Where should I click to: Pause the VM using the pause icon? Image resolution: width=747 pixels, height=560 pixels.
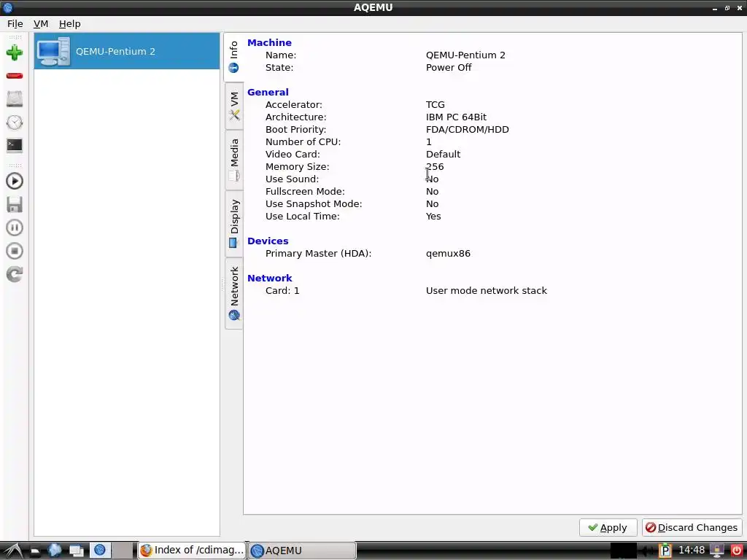(x=15, y=227)
